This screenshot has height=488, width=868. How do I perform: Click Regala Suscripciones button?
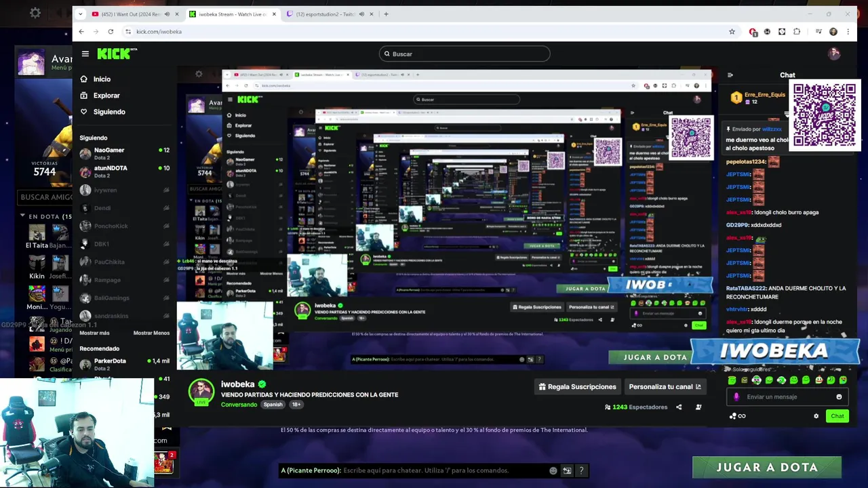[x=578, y=387]
